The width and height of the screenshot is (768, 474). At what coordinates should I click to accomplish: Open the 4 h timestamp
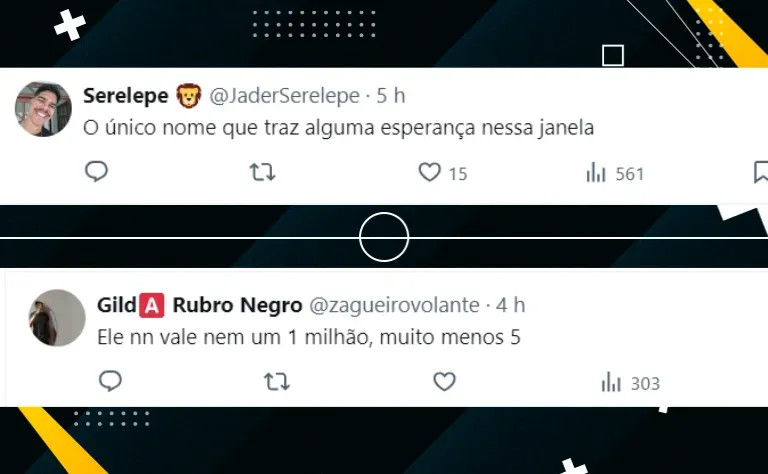click(510, 305)
